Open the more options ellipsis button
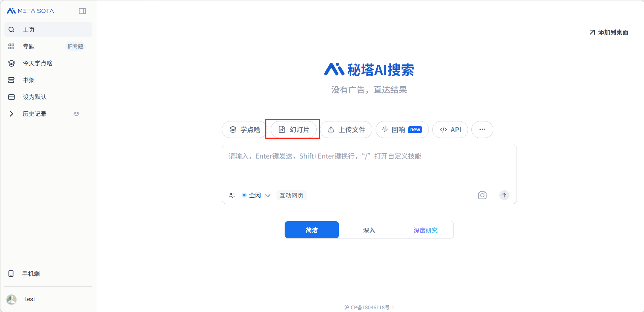This screenshot has height=312, width=644. [x=482, y=130]
